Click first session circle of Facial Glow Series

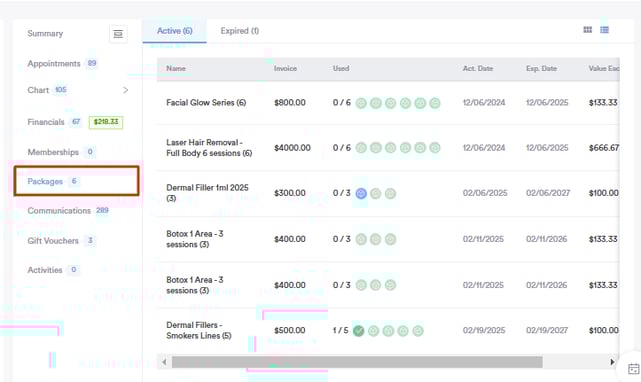(x=361, y=103)
